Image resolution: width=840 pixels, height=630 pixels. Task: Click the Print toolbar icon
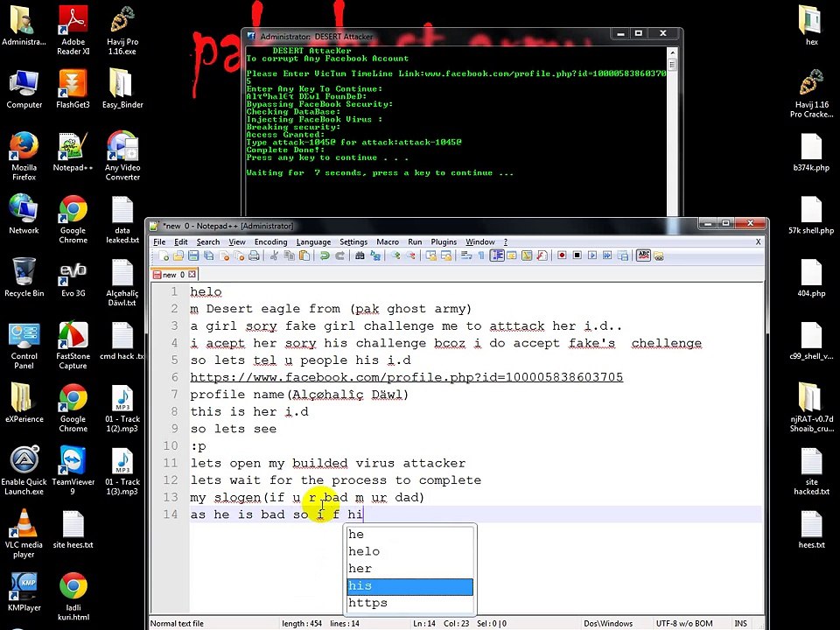[254, 256]
